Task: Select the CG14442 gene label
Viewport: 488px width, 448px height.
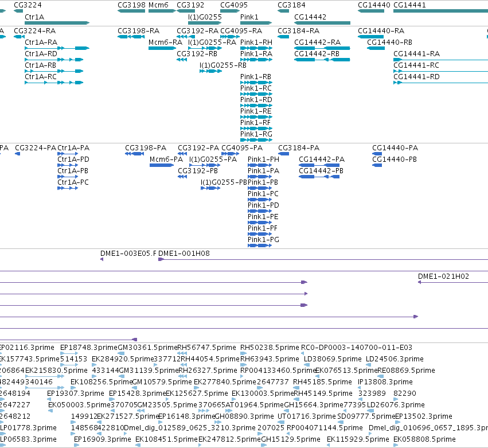Action: (310, 17)
